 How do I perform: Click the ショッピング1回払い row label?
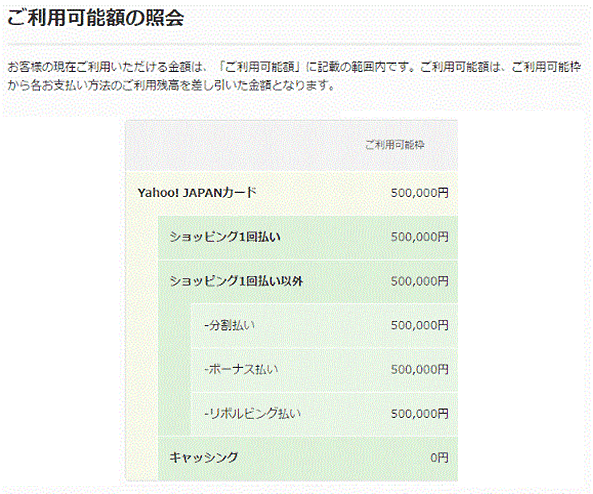[225, 237]
